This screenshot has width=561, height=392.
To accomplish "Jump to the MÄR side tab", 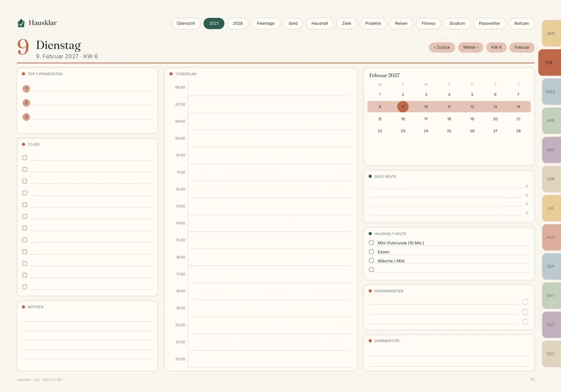I will (x=551, y=92).
